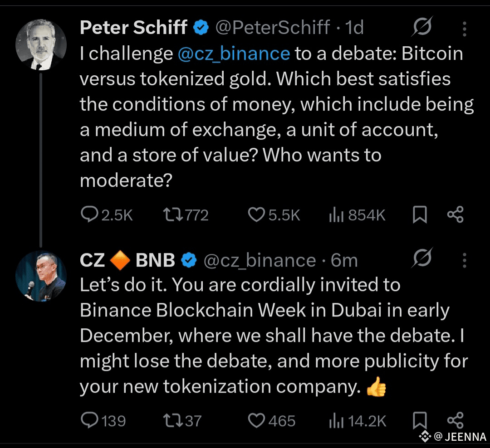View analytics for CZ's tweet
The width and height of the screenshot is (490, 448).
click(335, 421)
